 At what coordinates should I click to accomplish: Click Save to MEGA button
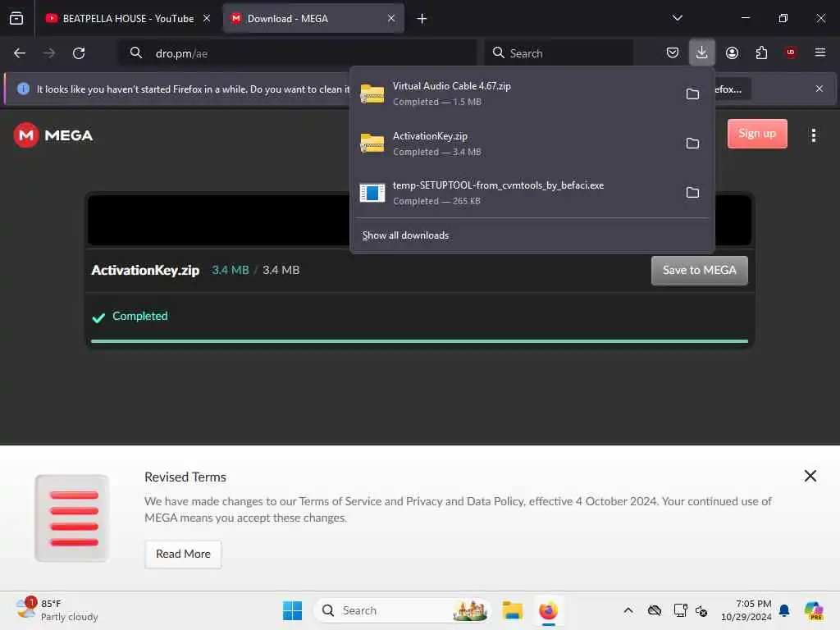coord(699,271)
